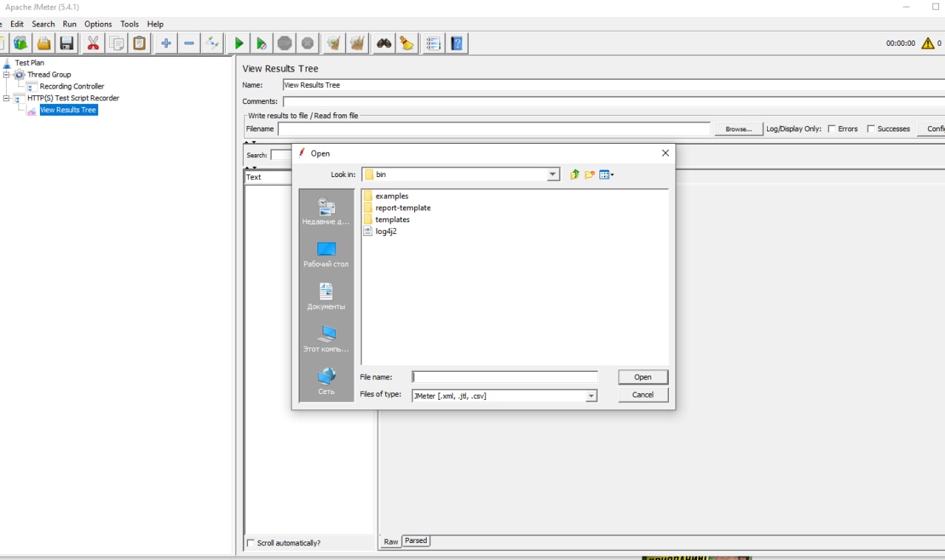Select Этот компьютер place in dialog sidebar
Screen dimensions: 945x560
(326, 339)
